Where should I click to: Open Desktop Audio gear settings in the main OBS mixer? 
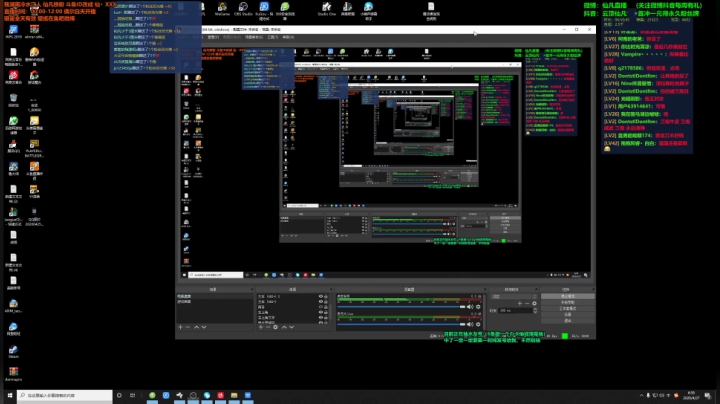[478, 307]
